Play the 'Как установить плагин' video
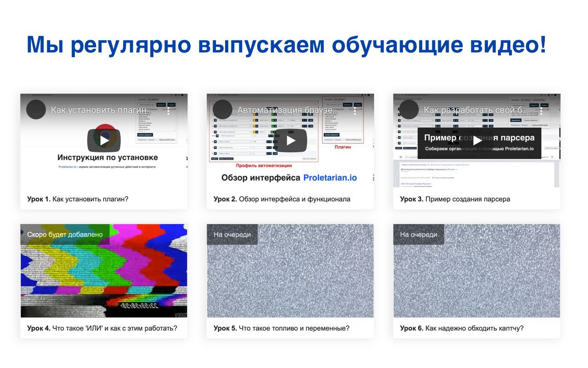The image size is (588, 368). click(104, 140)
